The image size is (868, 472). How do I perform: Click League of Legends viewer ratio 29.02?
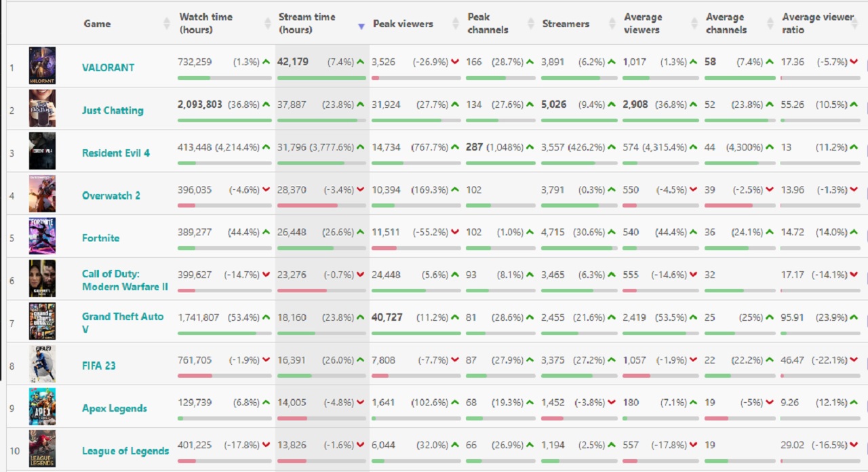coord(793,446)
